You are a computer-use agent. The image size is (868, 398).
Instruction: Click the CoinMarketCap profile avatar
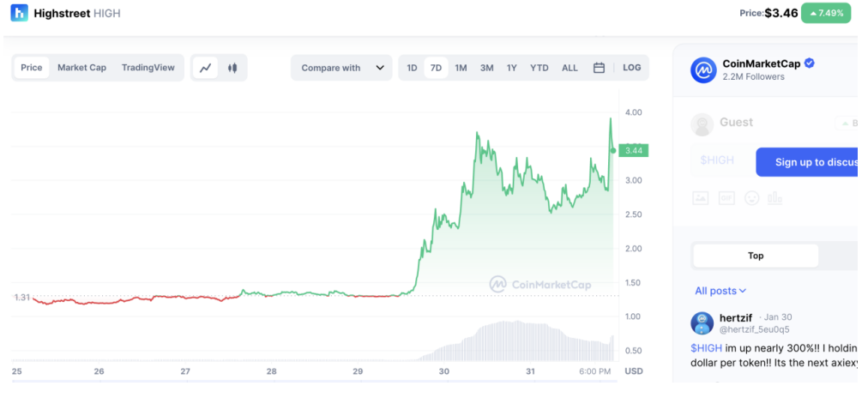pos(703,69)
